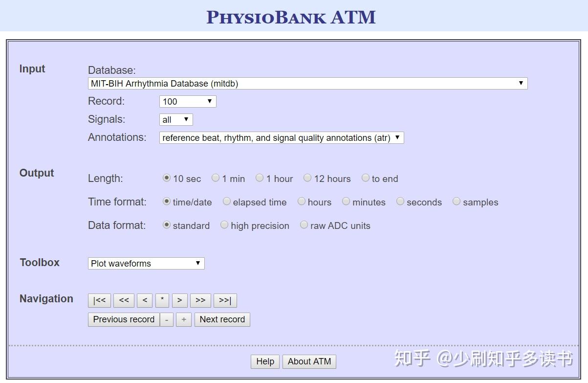588x383 pixels.
Task: Click the 'Data format:' label text
Action: tap(117, 225)
